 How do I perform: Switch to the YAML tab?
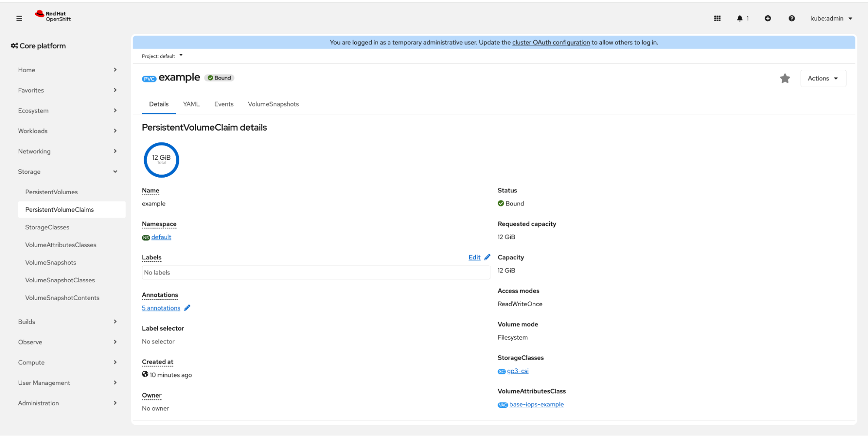(x=191, y=104)
